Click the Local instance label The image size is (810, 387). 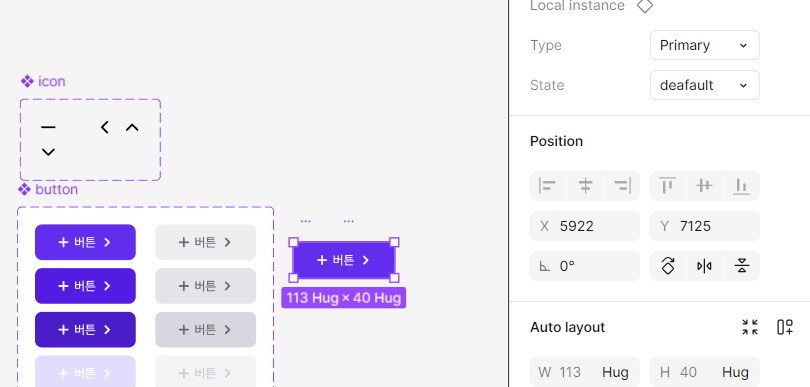(x=577, y=6)
